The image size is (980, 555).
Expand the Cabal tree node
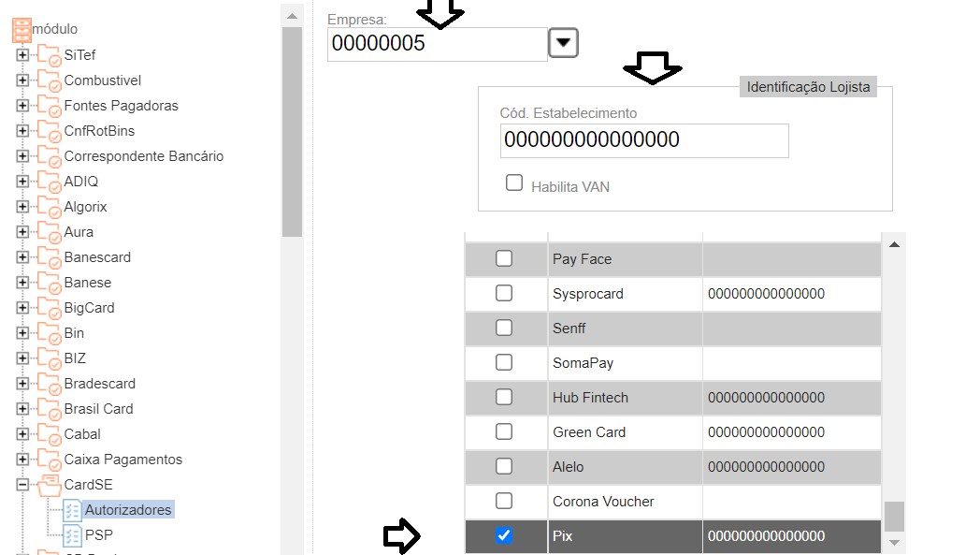(22, 434)
